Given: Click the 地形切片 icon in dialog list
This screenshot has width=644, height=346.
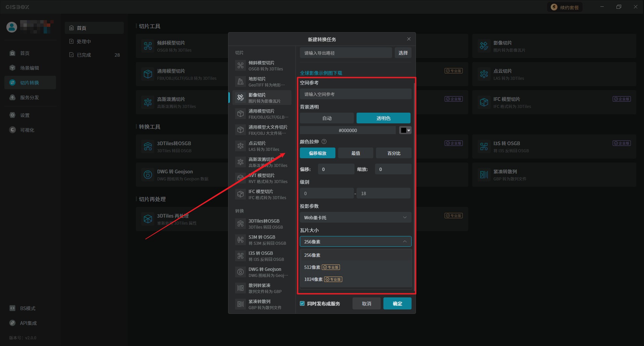Looking at the screenshot, I should tap(240, 81).
